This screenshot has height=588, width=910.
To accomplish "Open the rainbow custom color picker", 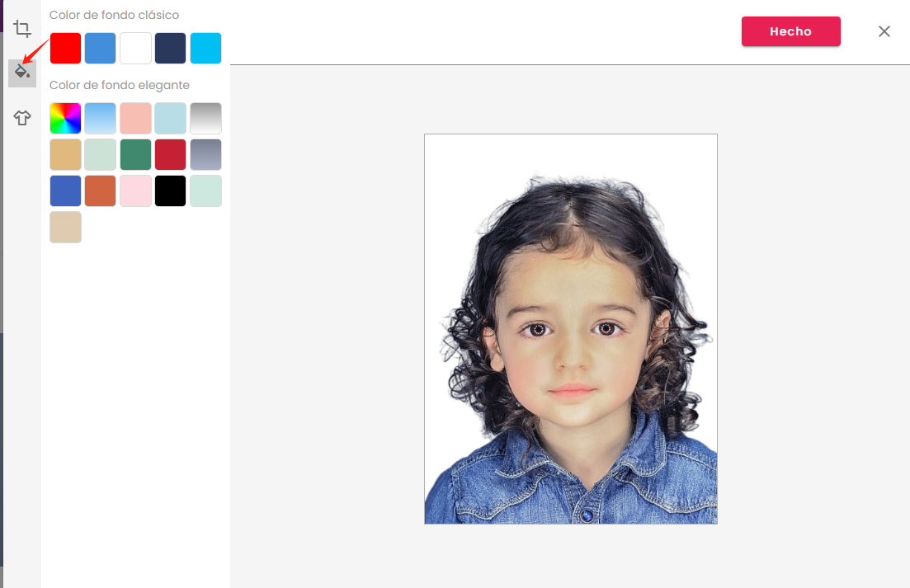I will pyautogui.click(x=65, y=118).
